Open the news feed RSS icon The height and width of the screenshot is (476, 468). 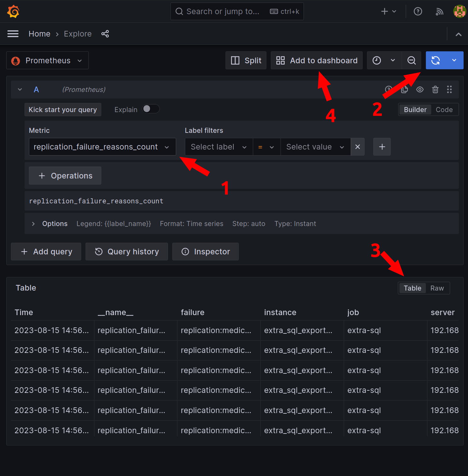click(439, 12)
